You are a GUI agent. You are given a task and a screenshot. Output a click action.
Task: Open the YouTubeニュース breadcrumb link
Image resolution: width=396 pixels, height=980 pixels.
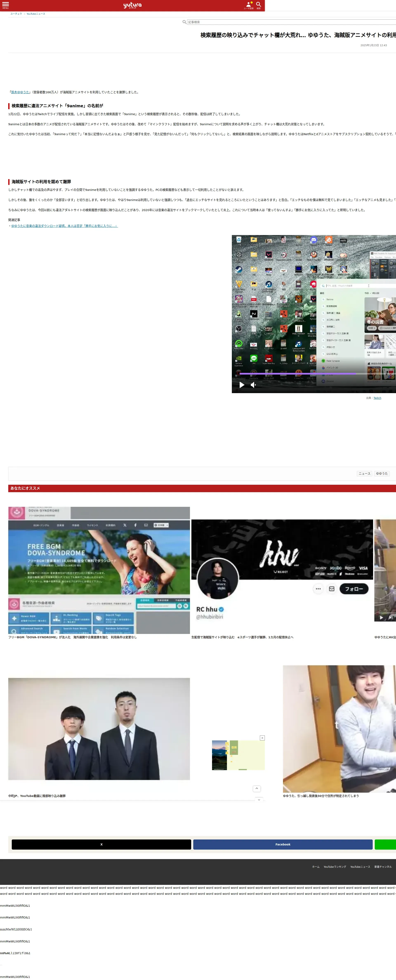36,14
